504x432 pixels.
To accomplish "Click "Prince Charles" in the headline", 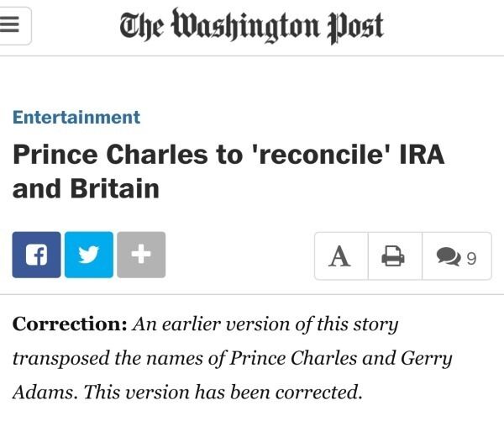I will click(x=109, y=155).
